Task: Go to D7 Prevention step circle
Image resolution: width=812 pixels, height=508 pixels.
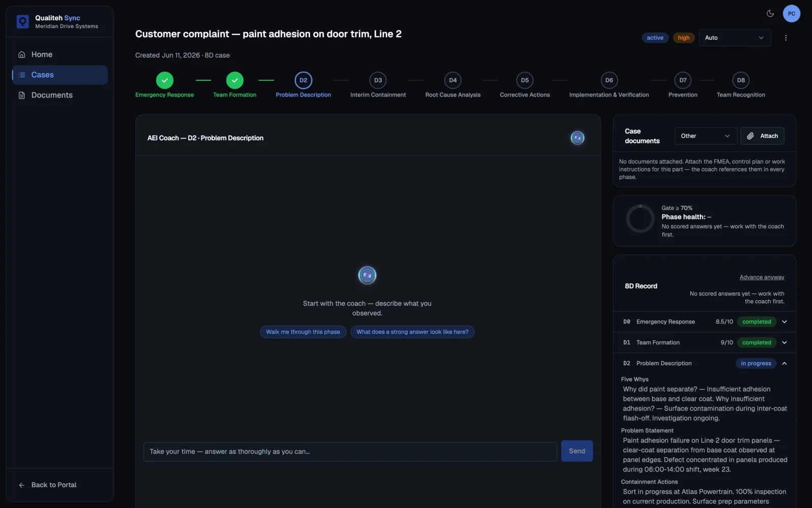Action: click(x=683, y=80)
